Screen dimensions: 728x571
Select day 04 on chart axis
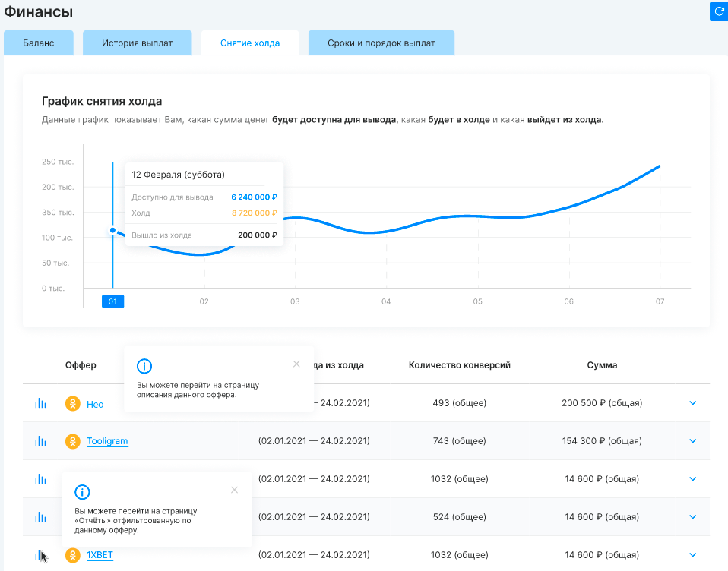(x=386, y=301)
